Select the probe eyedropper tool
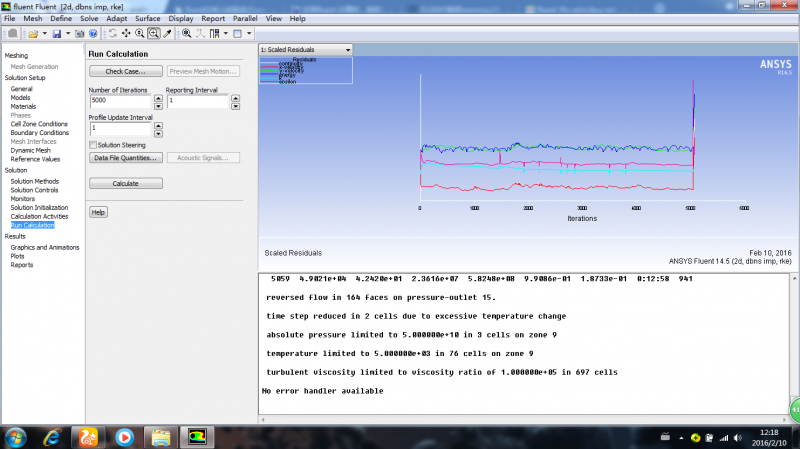The image size is (800, 449). pyautogui.click(x=167, y=34)
